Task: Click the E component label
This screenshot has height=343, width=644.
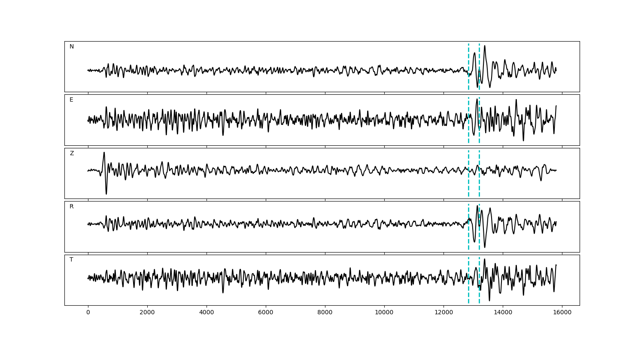Action: coord(71,100)
